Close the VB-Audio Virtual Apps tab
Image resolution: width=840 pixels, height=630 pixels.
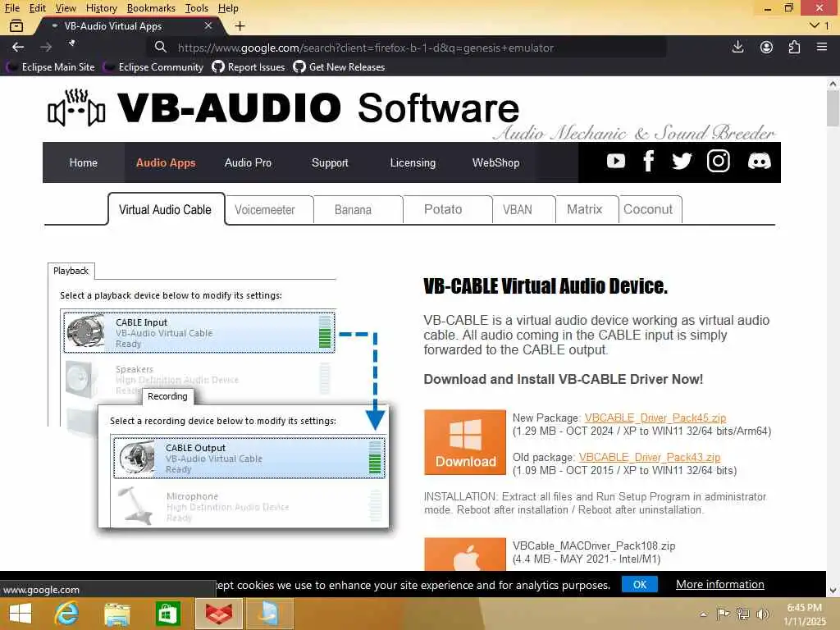click(208, 25)
